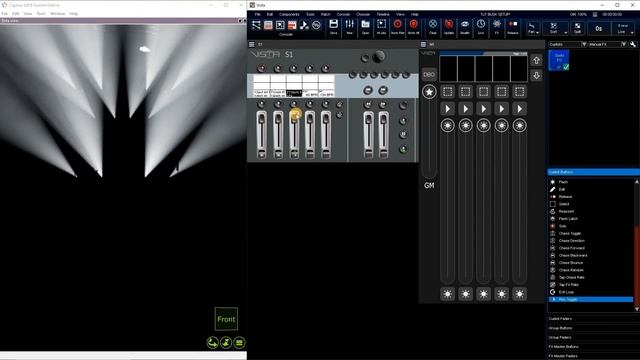Expand the FX Master Buttons section
The image size is (640, 360).
click(x=593, y=347)
